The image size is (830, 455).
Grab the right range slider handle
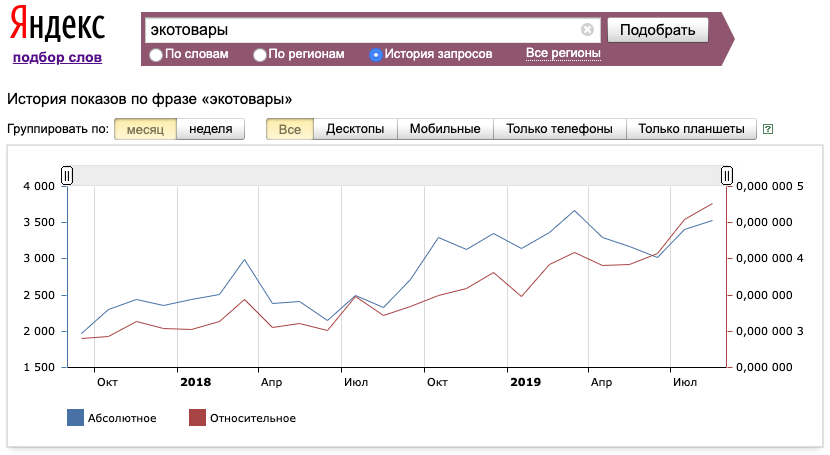tap(727, 175)
